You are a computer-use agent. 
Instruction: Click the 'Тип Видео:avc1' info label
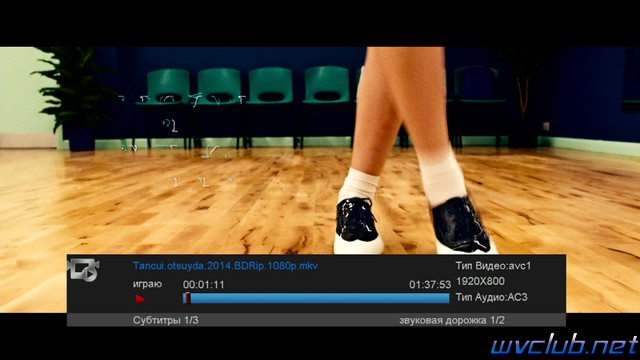(x=493, y=266)
